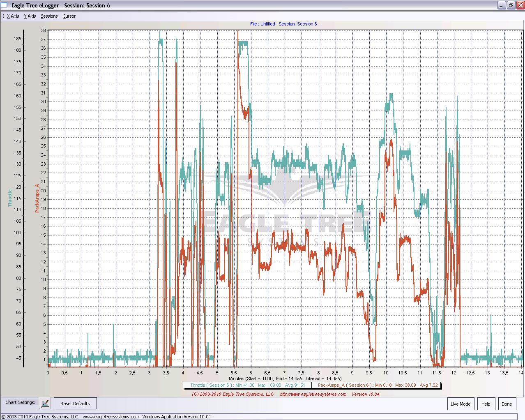Open the Y Axis menu
Screen dimensions: 525x420
[x=30, y=16]
